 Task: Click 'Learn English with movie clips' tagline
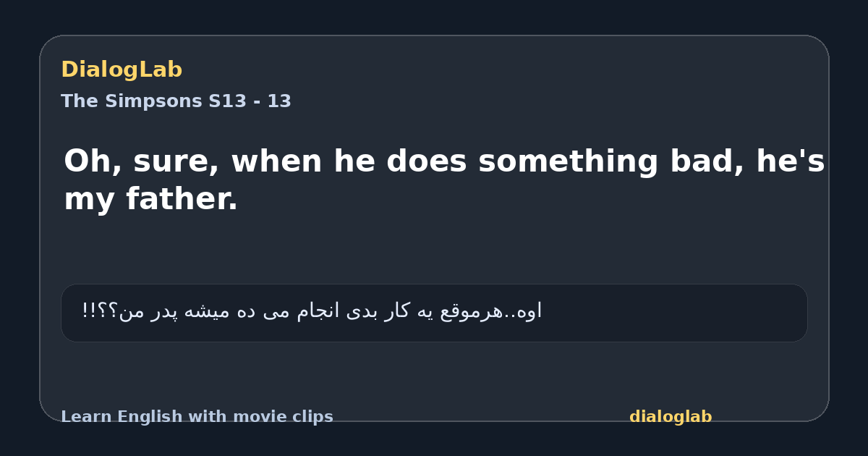click(x=197, y=417)
